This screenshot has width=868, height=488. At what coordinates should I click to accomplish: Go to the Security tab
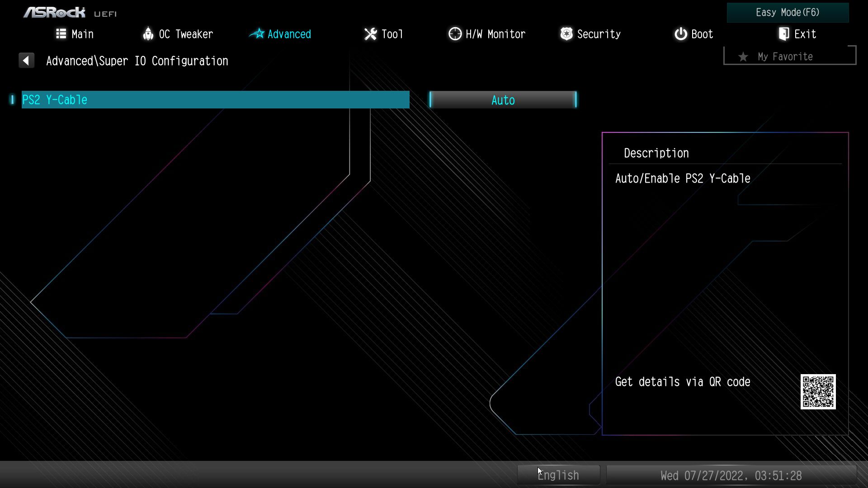(598, 34)
